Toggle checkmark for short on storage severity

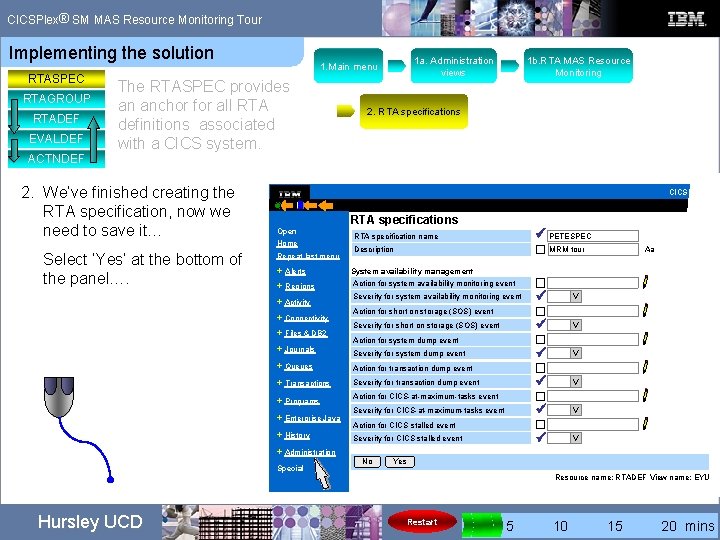pos(540,323)
